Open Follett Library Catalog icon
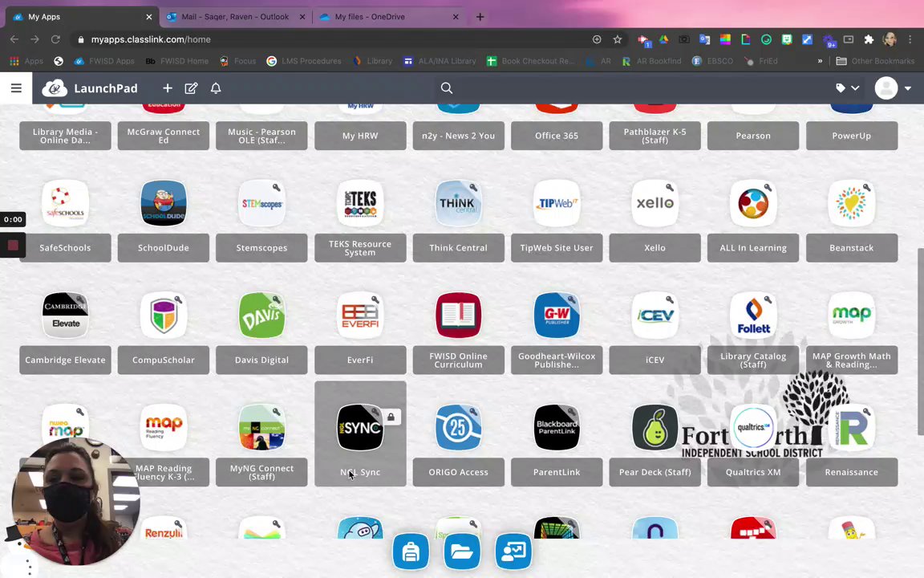924x578 pixels. (753, 315)
